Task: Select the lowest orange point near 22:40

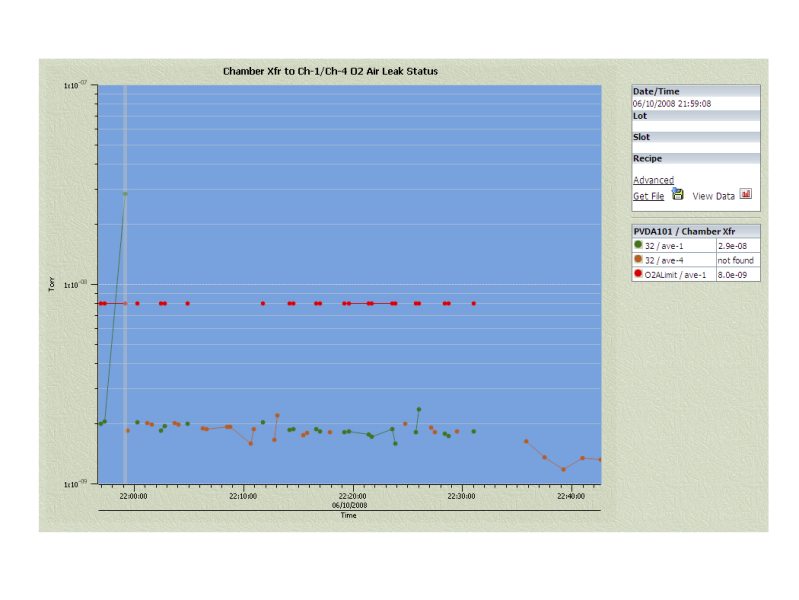Action: 564,469
